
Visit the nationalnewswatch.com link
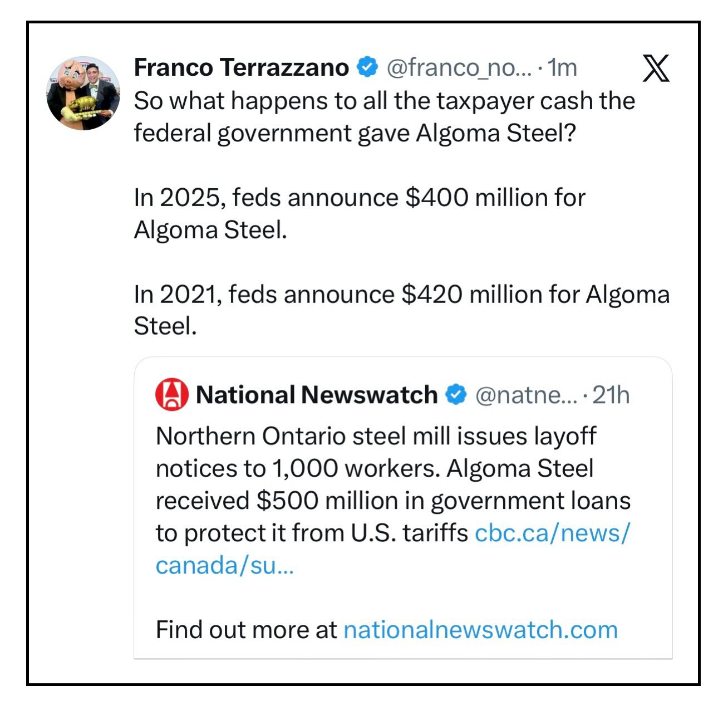point(480,630)
